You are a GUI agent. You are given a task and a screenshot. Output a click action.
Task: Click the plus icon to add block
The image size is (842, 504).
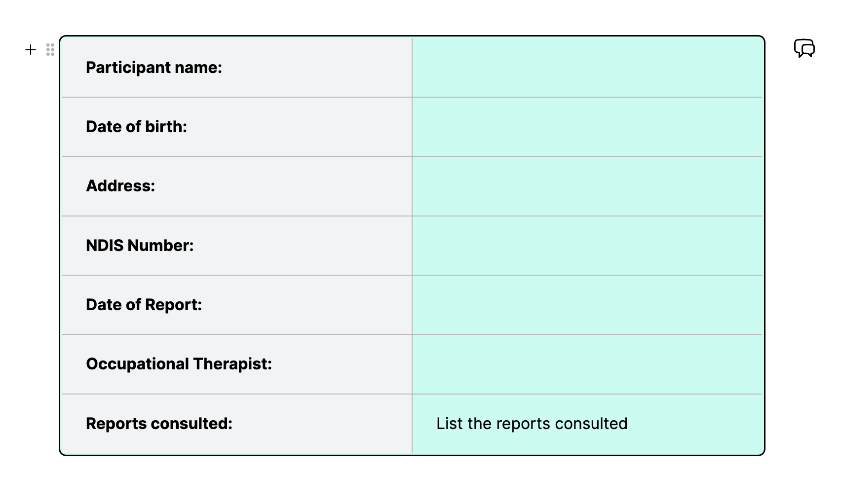pos(31,49)
